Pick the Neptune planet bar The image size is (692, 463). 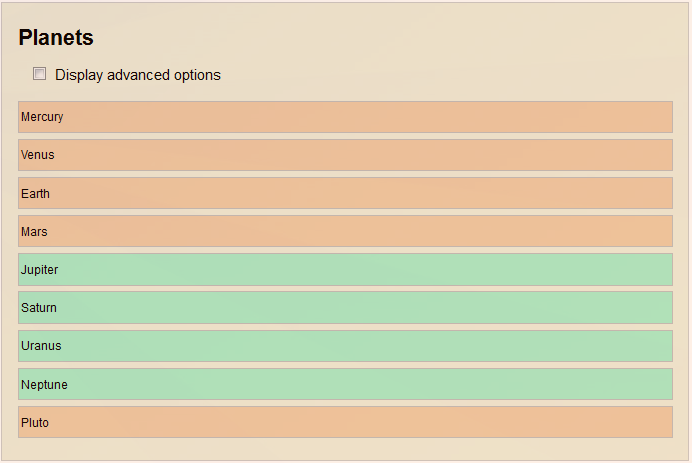pos(345,384)
